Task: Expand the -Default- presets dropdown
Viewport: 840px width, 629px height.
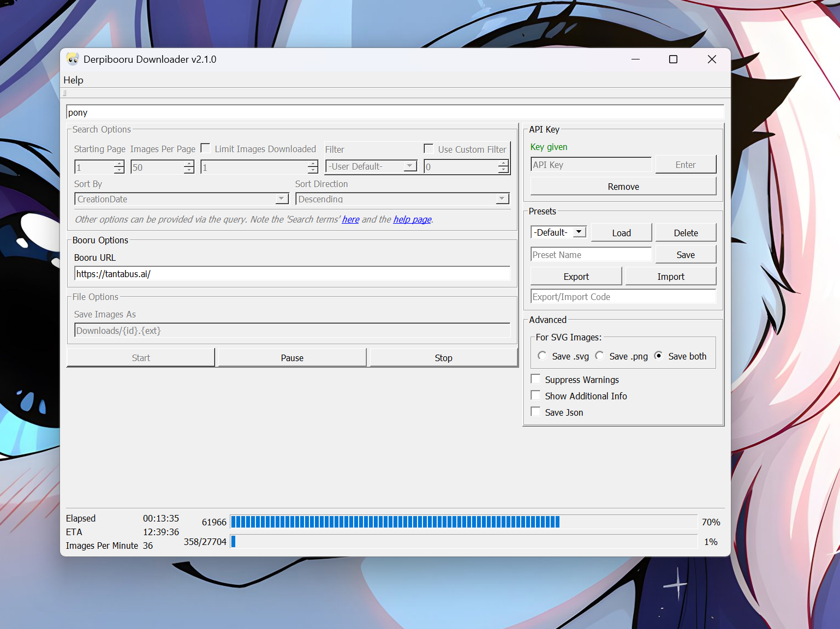Action: click(579, 232)
